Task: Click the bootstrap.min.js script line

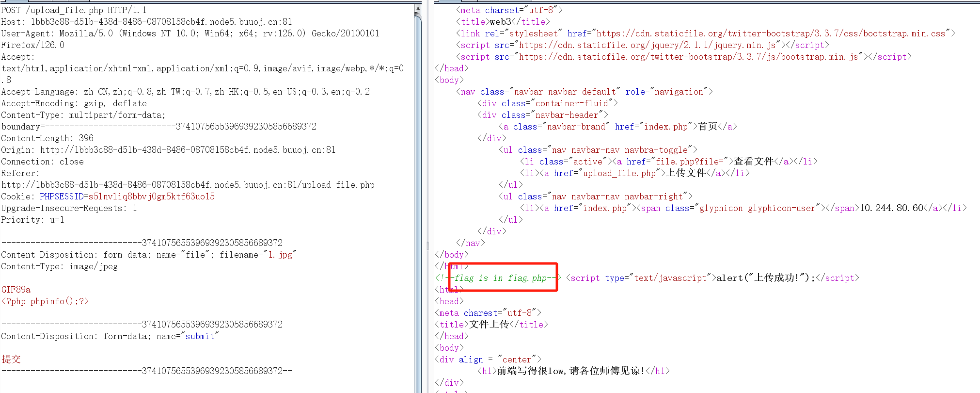Action: tap(683, 57)
